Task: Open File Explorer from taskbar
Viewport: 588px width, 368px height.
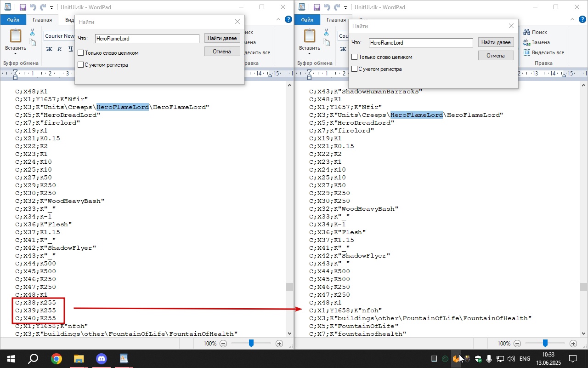Action: point(79,359)
